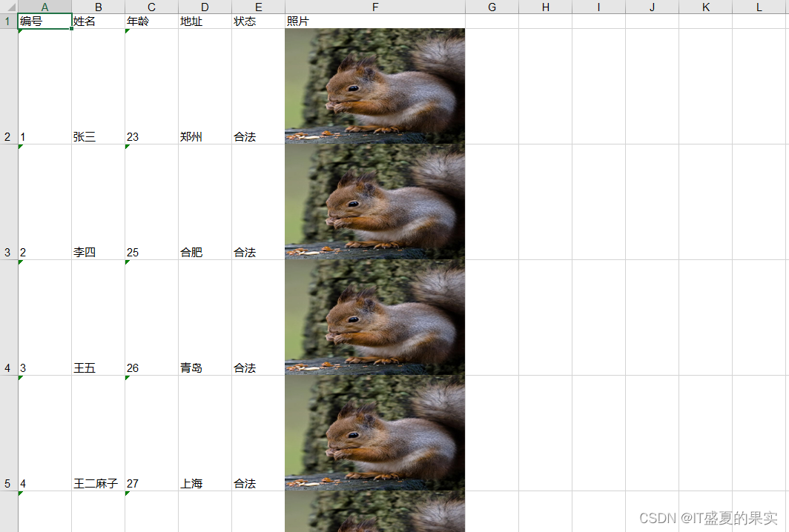The width and height of the screenshot is (789, 532).
Task: Click ID cell 4 in 王二麻子's row
Action: pyautogui.click(x=44, y=433)
